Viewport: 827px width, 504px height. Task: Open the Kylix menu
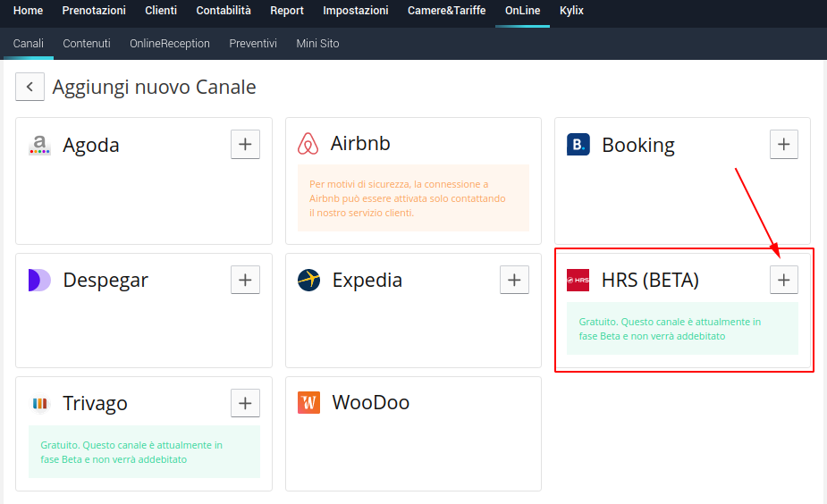[571, 11]
